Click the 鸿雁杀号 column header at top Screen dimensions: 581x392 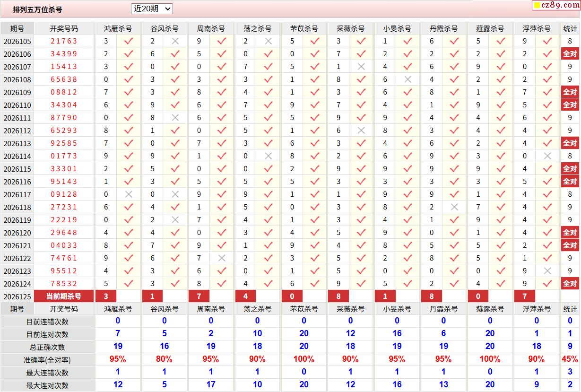click(118, 28)
